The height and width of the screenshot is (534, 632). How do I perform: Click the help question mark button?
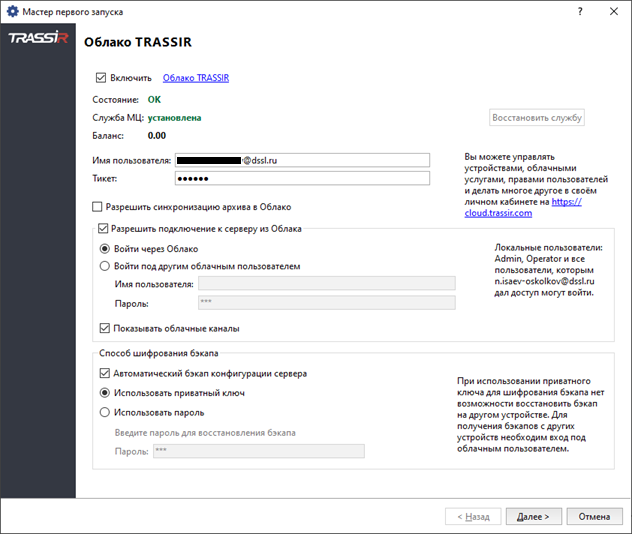(x=580, y=9)
